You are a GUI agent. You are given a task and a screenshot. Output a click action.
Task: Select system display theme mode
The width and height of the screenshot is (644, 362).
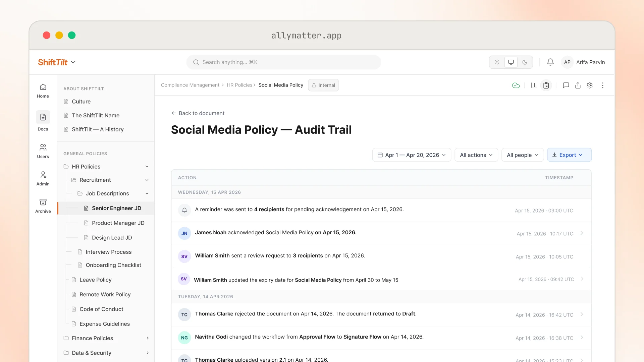tap(511, 62)
